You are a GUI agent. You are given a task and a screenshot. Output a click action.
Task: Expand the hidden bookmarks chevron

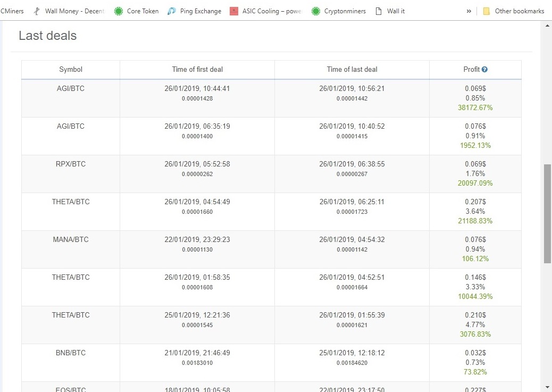click(469, 11)
